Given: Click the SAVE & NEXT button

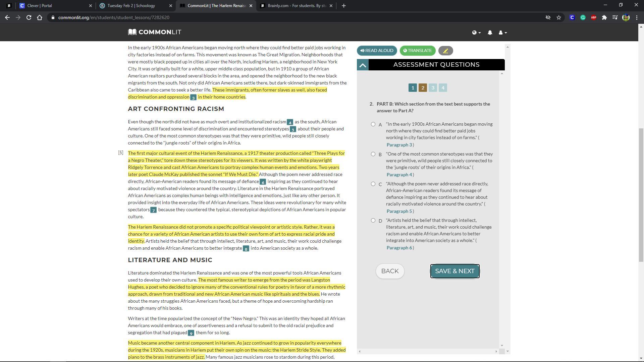Looking at the screenshot, I should coord(454,271).
